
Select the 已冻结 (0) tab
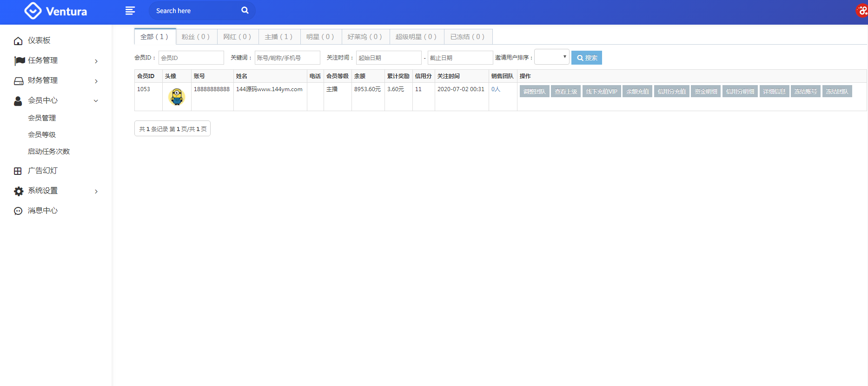[x=467, y=37]
